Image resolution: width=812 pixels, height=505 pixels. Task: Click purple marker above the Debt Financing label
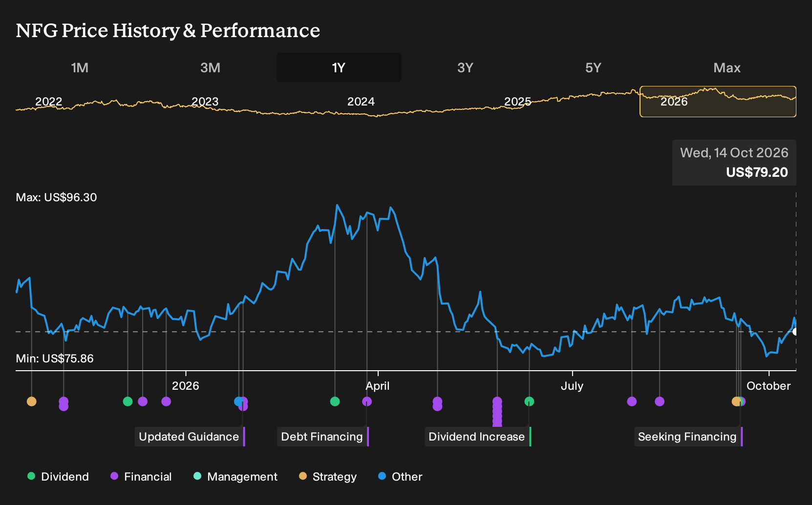(367, 401)
